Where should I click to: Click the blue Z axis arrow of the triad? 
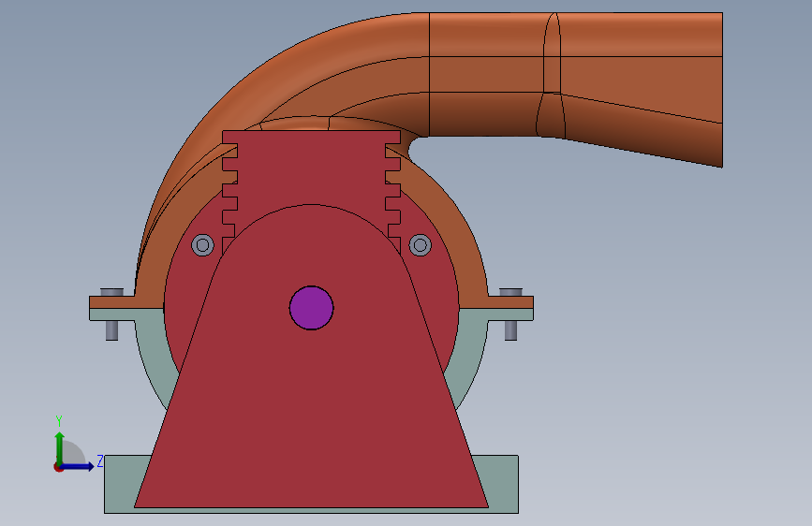(x=78, y=466)
